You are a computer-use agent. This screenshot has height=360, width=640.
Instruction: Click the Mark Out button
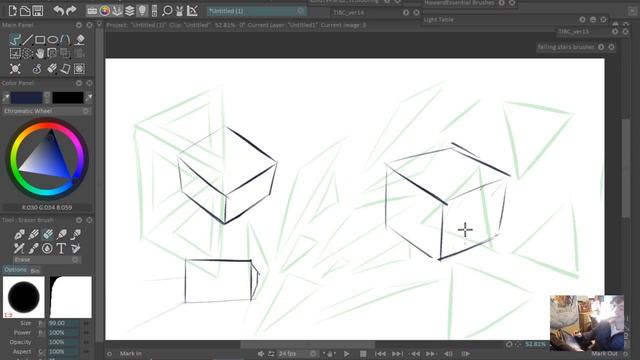(604, 353)
